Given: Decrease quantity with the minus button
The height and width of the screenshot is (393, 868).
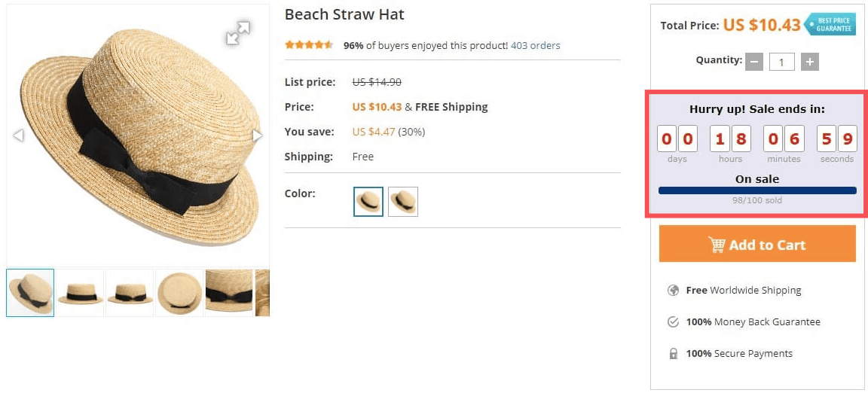Looking at the screenshot, I should click(754, 62).
